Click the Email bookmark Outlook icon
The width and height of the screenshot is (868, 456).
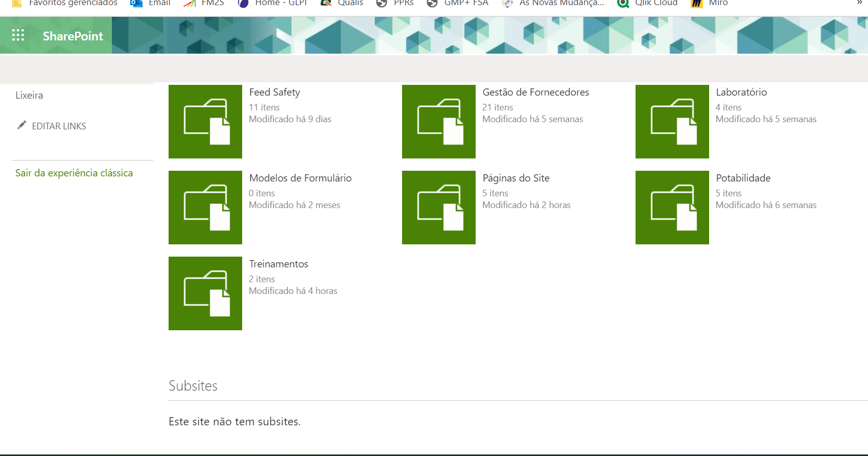pyautogui.click(x=136, y=3)
